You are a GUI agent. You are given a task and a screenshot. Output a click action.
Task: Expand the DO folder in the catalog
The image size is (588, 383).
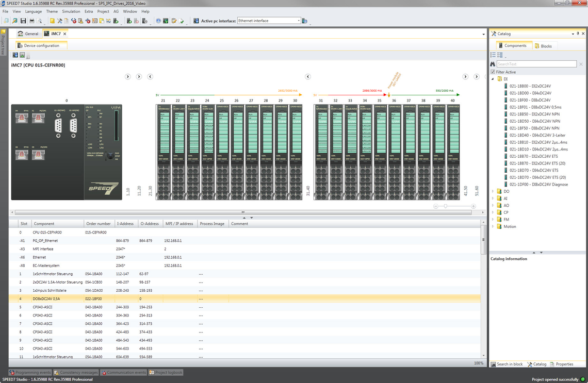click(493, 191)
